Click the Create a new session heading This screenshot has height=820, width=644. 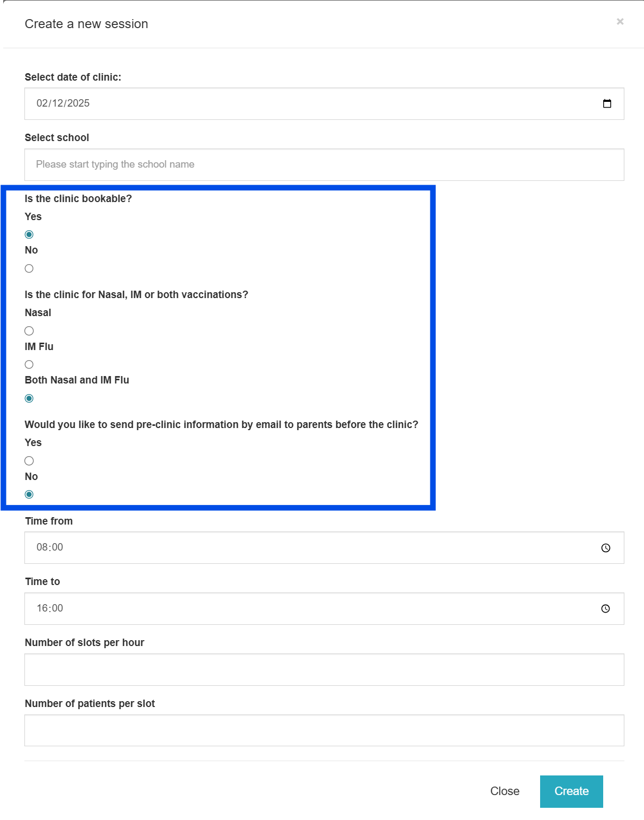click(86, 24)
